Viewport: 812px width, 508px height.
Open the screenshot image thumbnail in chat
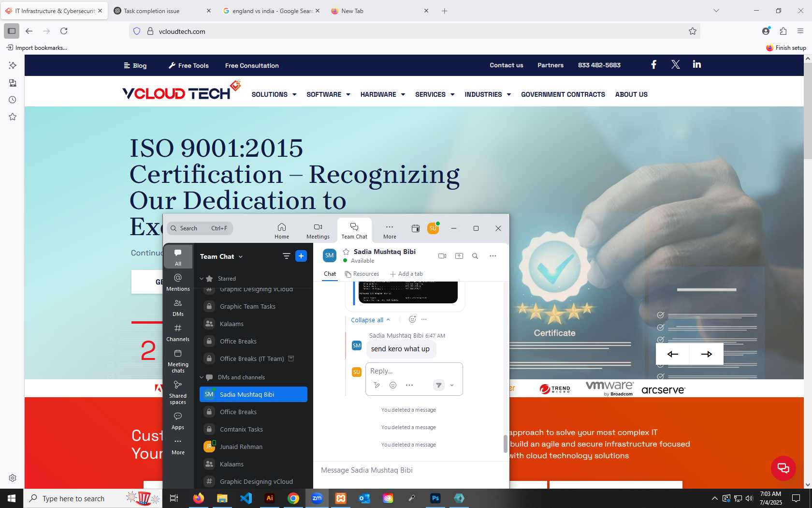(x=408, y=292)
